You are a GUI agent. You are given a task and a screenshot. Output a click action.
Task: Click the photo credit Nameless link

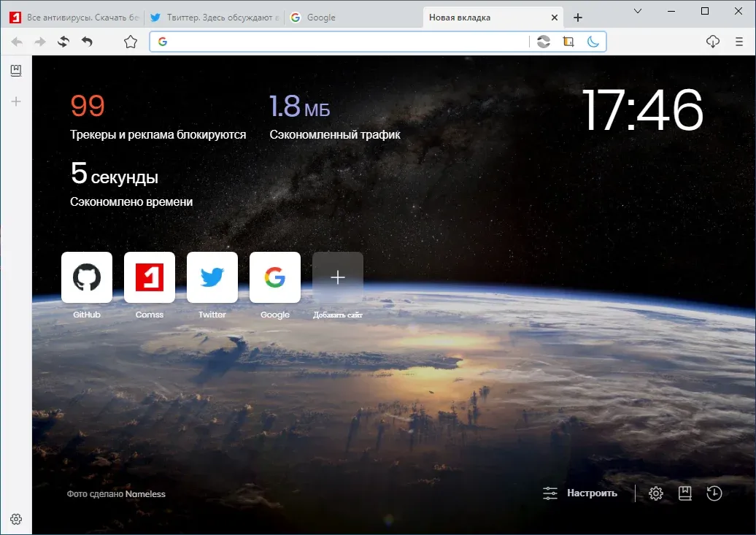[145, 494]
